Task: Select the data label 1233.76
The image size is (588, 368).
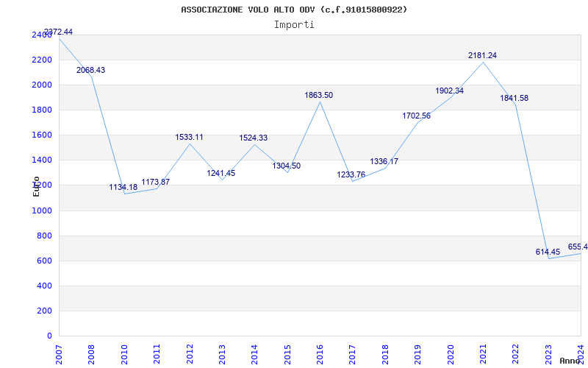Action: click(x=351, y=174)
